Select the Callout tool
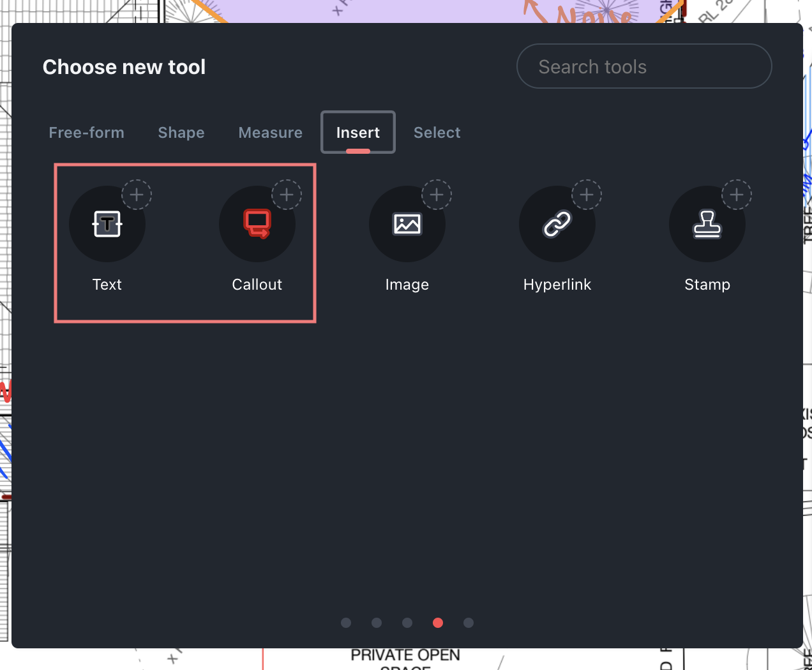The width and height of the screenshot is (812, 670). 257,223
